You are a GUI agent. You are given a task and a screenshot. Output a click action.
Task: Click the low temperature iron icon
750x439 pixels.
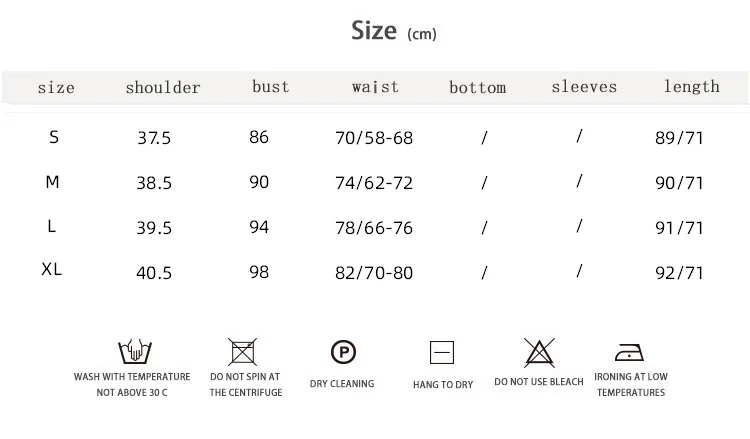coord(629,352)
